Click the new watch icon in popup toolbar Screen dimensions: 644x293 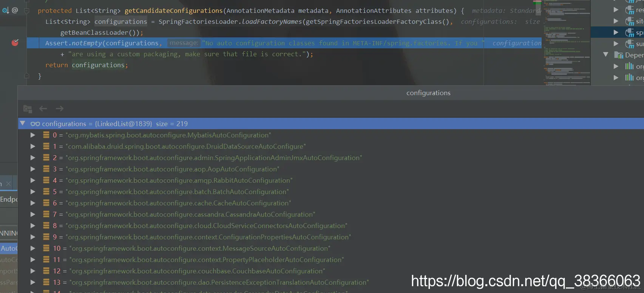click(28, 109)
